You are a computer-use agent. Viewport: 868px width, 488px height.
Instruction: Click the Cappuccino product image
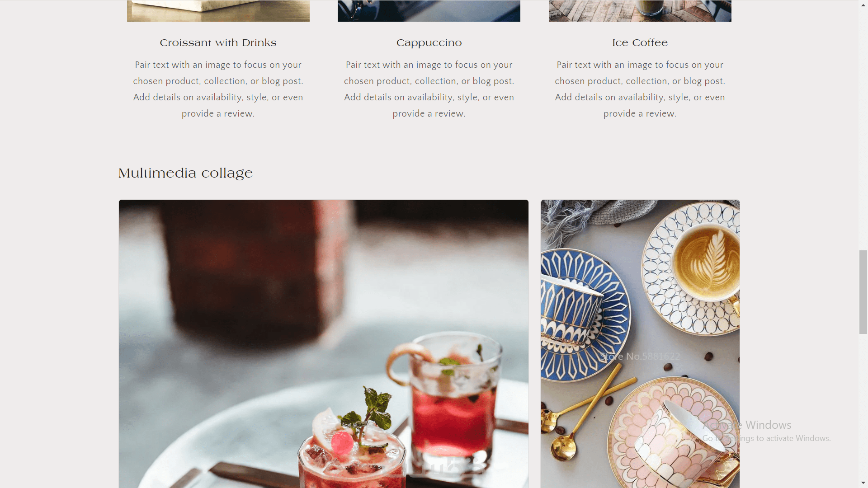coord(429,11)
